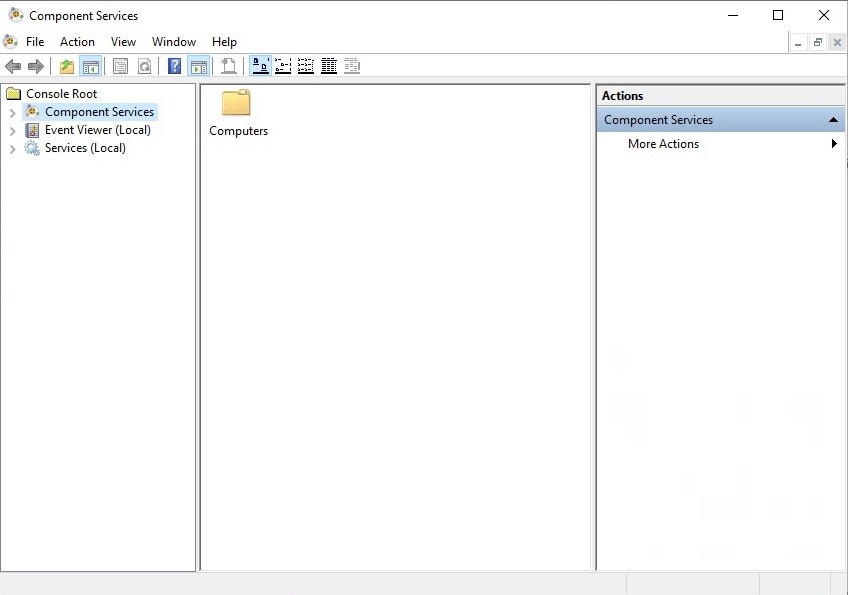Open the View menu
Image resolution: width=848 pixels, height=595 pixels.
123,42
